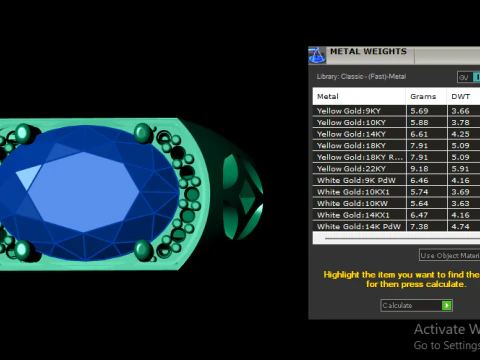Click the Metal column header
The image size is (480, 360).
[359, 96]
